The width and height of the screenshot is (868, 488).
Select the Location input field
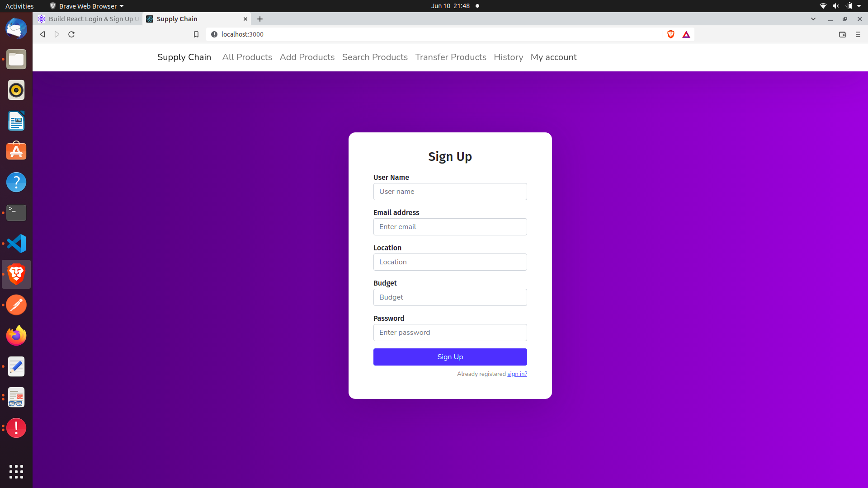click(x=450, y=262)
